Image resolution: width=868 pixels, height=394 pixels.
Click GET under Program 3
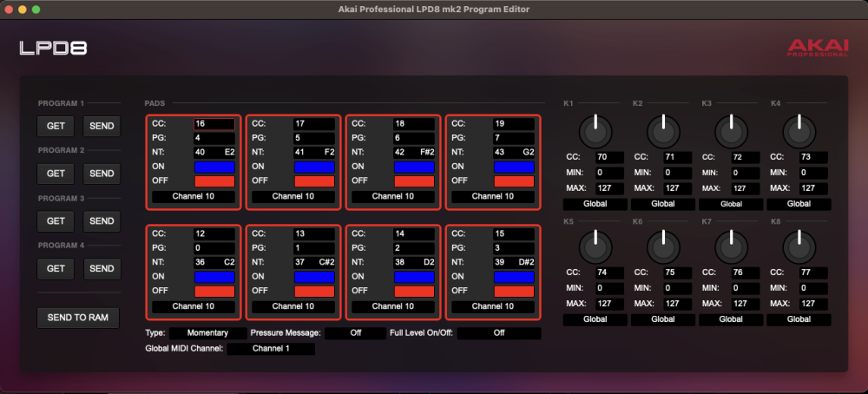pos(56,221)
